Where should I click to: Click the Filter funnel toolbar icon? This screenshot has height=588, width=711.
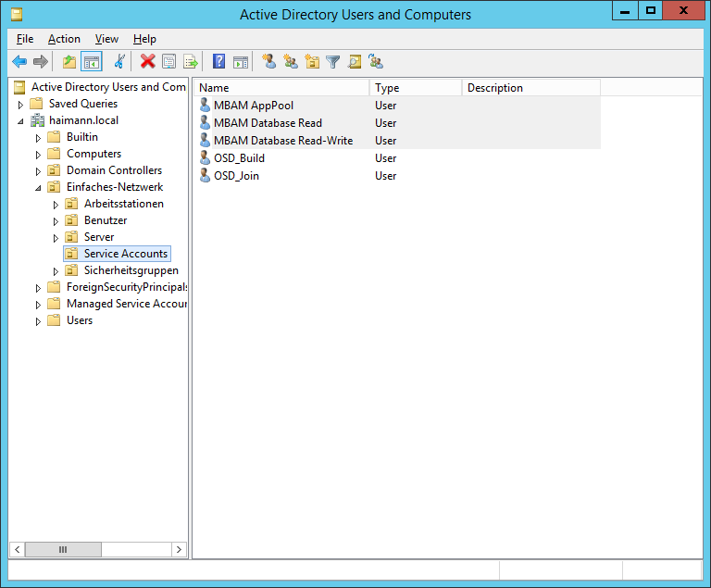pos(333,61)
